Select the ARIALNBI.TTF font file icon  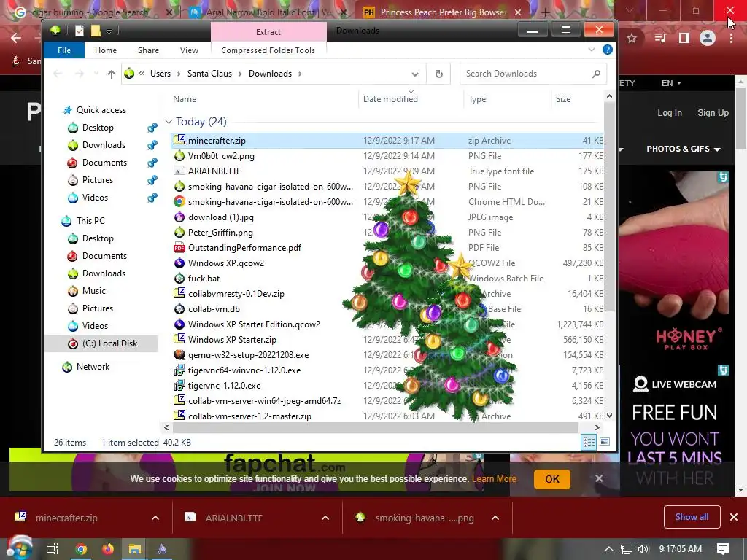tap(179, 171)
